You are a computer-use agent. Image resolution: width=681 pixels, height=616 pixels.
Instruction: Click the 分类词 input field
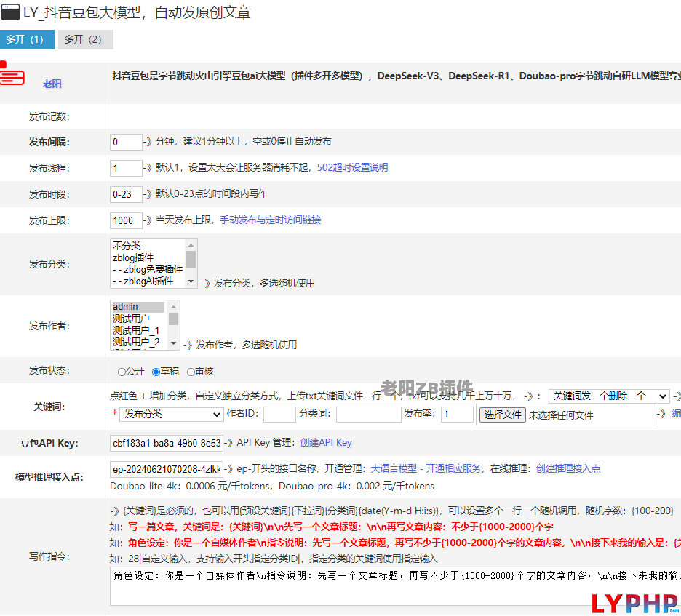pos(369,415)
